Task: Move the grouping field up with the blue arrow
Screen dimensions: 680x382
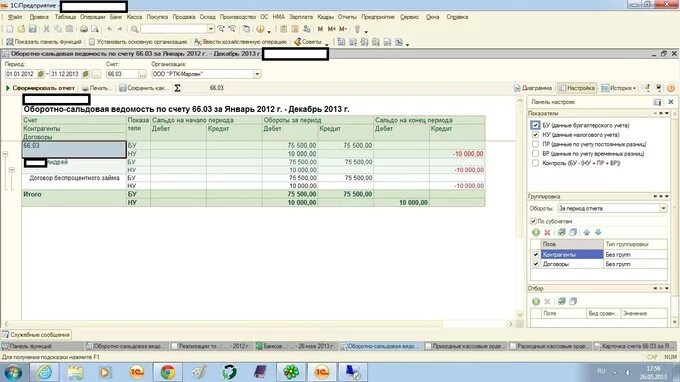Action: [586, 232]
